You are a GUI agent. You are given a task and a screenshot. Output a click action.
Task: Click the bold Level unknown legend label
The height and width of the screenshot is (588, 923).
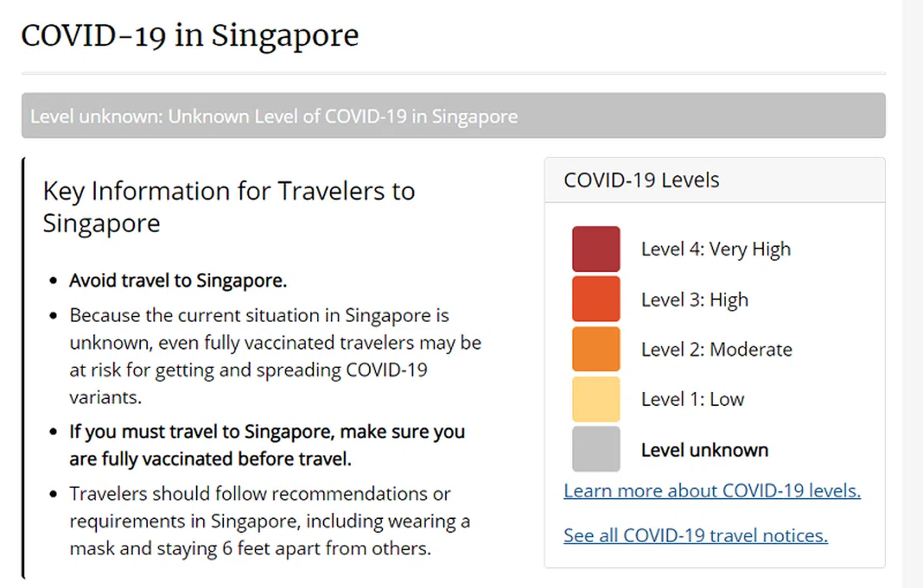(x=704, y=450)
